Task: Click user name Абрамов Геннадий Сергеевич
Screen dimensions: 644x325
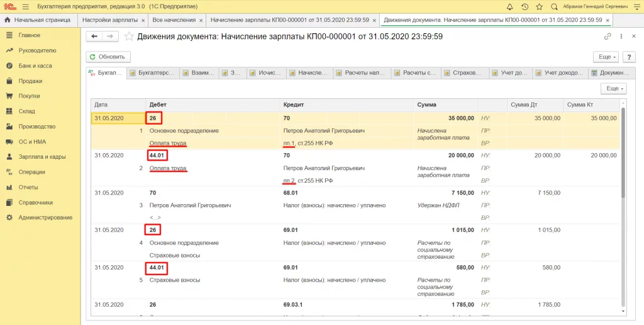Action: coord(596,7)
